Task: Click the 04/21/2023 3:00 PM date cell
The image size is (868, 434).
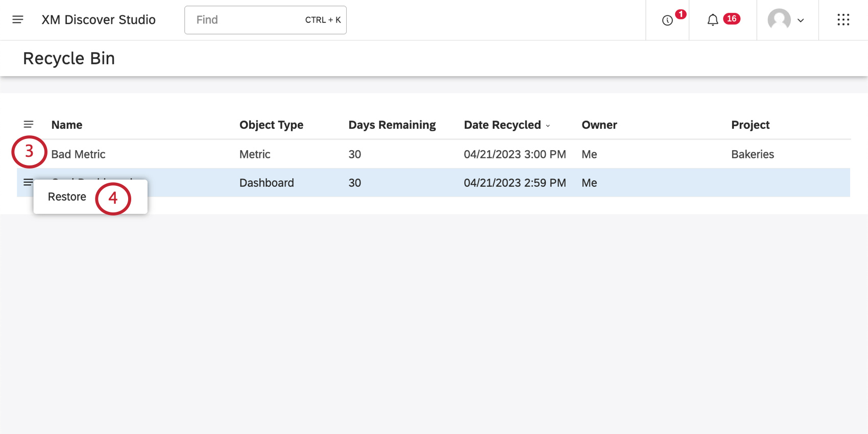Action: coord(515,154)
